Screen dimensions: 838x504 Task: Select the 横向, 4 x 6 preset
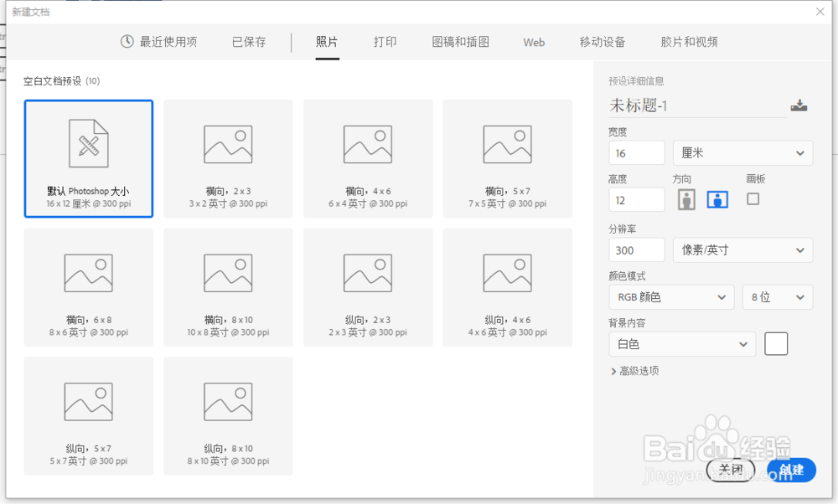[x=367, y=158]
